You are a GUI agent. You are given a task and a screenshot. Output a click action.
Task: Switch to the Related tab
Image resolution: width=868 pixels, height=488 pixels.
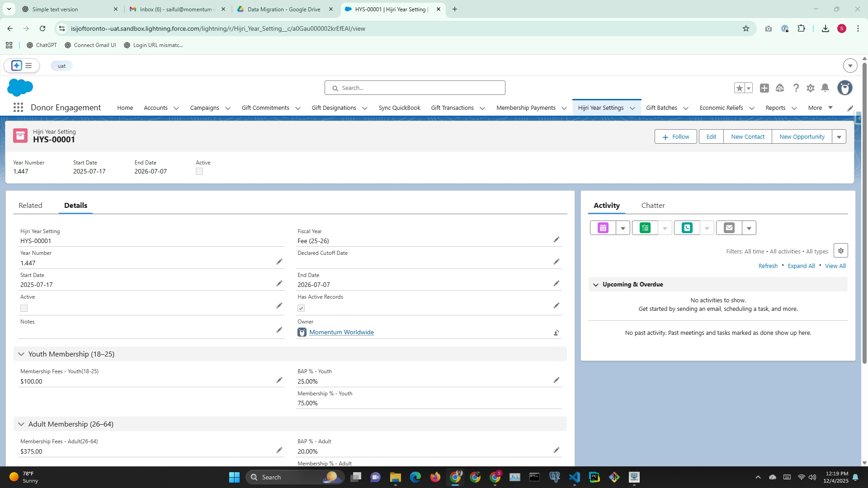(x=30, y=206)
